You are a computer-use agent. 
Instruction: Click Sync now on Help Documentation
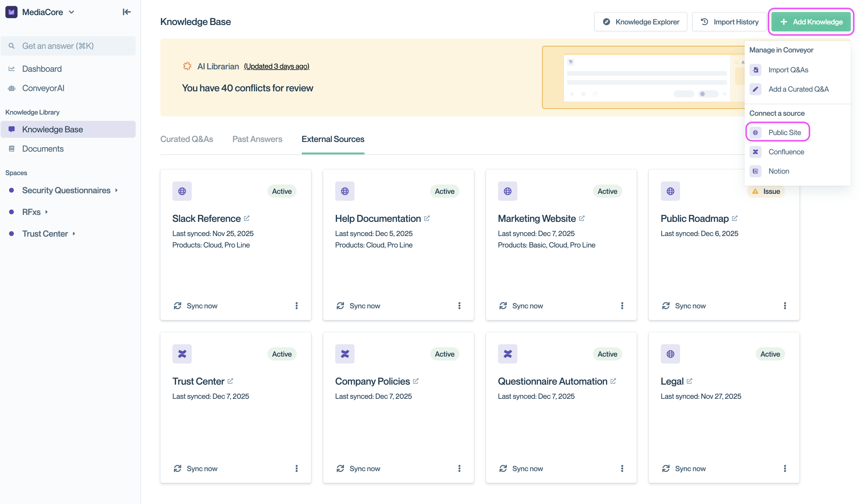pyautogui.click(x=358, y=305)
